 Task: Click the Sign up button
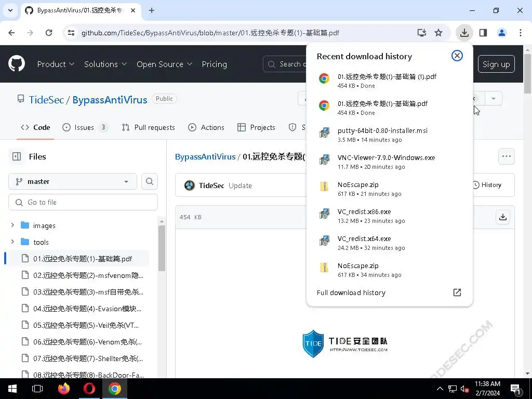(x=496, y=64)
